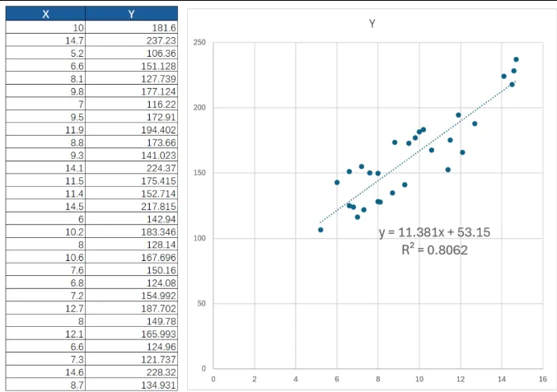Click the X cell with value 12.7
This screenshot has height=392, width=557.
coord(45,308)
